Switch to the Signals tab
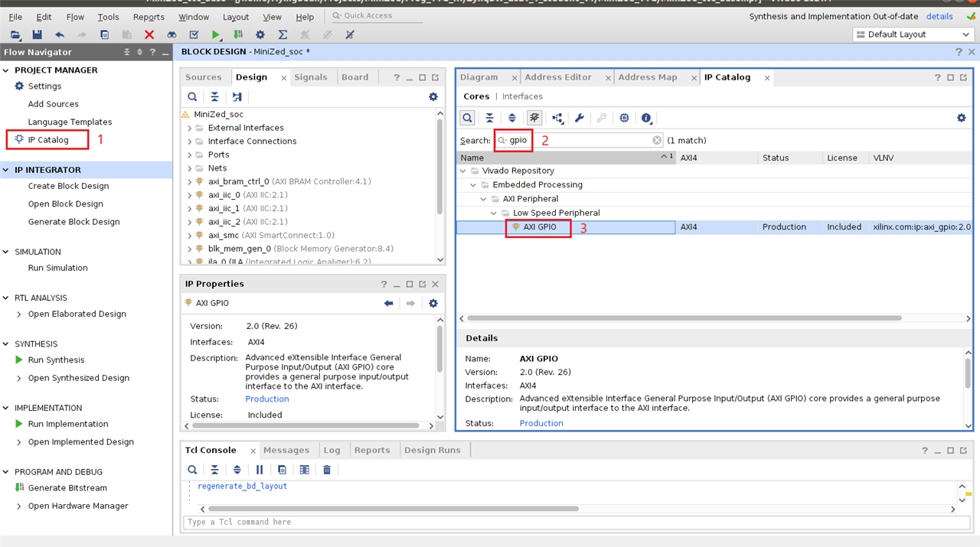Screen dimensions: 980x547 pos(311,77)
